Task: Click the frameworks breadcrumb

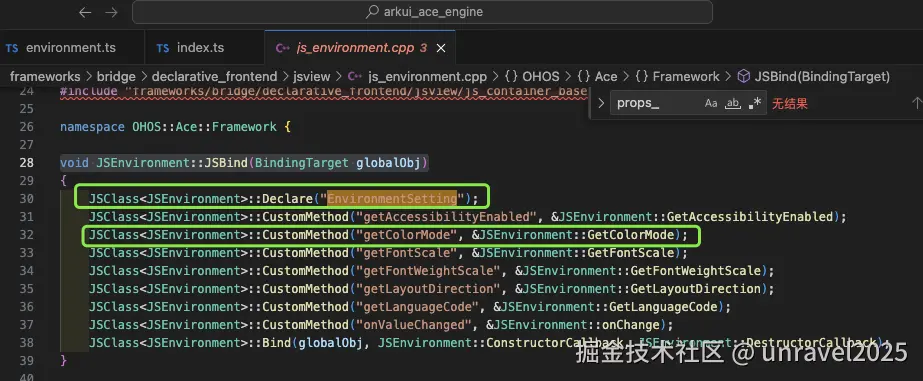Action: click(x=45, y=77)
